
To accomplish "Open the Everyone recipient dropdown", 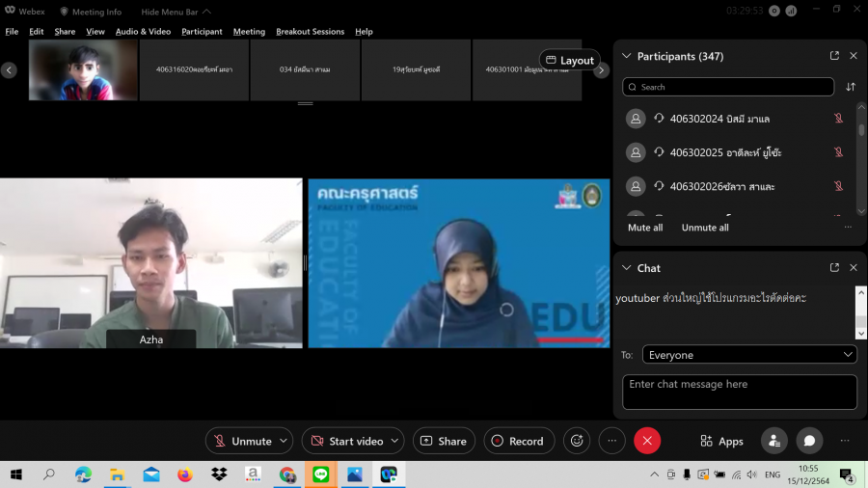I will coord(749,355).
